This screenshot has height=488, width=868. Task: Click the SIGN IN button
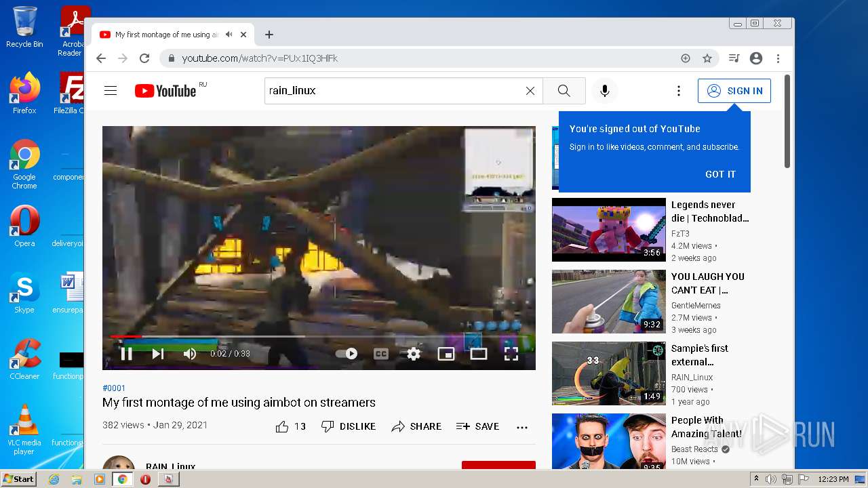pos(734,91)
